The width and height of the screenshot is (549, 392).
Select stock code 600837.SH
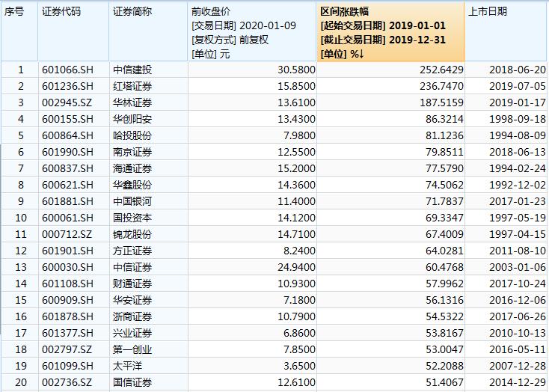68,168
